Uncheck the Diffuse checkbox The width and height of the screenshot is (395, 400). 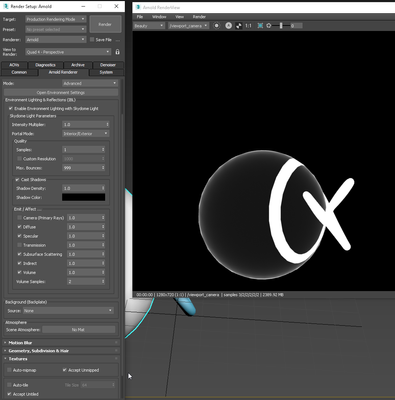pos(19,227)
